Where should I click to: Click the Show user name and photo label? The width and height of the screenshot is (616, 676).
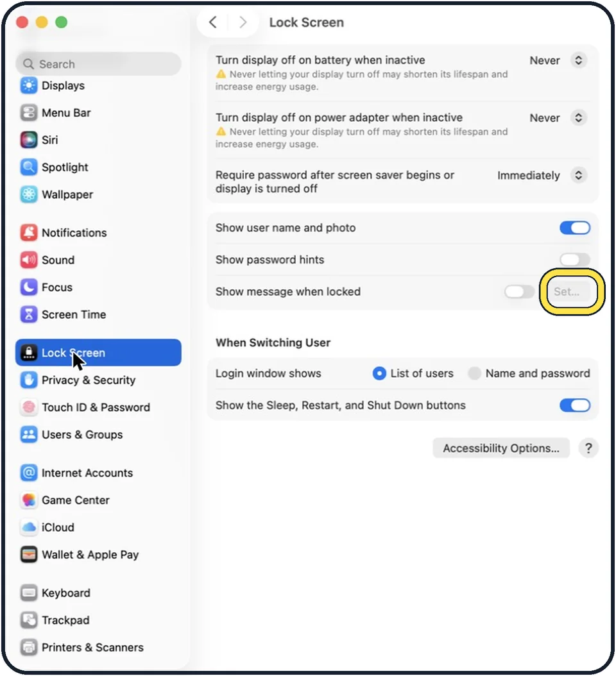point(286,228)
